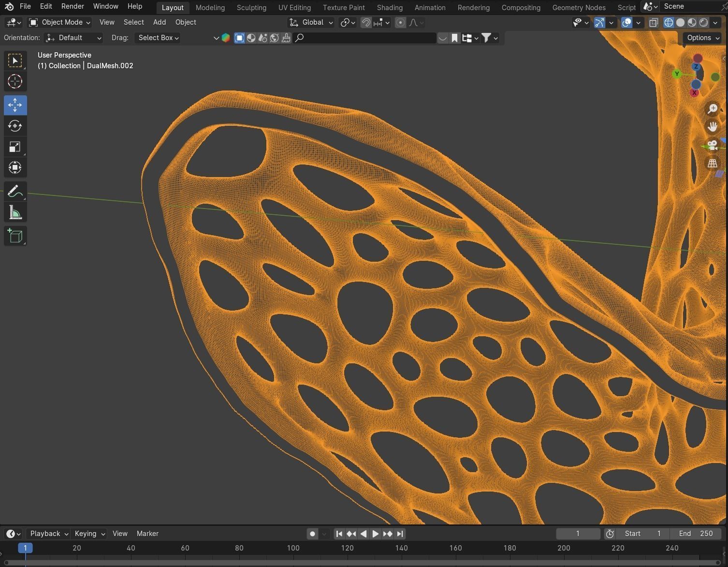
Task: Play the animation in reverse
Action: coord(364,534)
